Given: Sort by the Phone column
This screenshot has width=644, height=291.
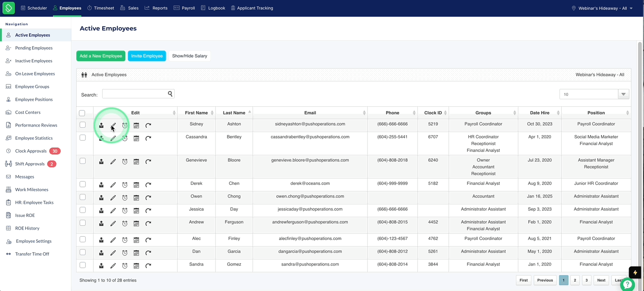Looking at the screenshot, I should click(392, 113).
